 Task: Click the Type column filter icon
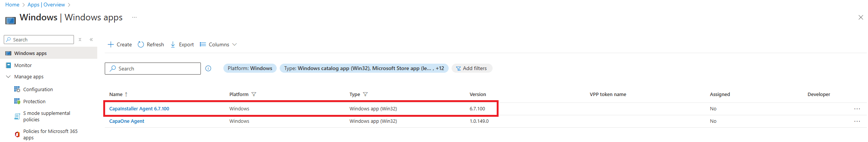[365, 94]
